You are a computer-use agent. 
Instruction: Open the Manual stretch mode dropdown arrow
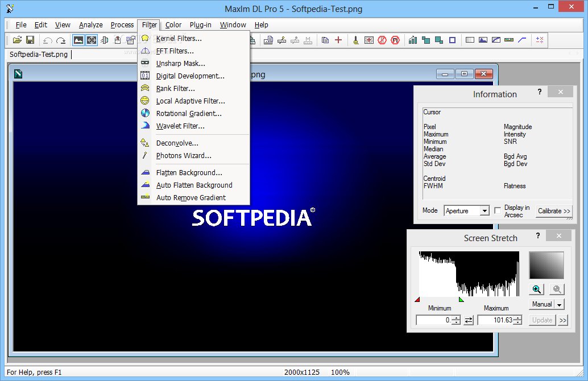coord(560,304)
